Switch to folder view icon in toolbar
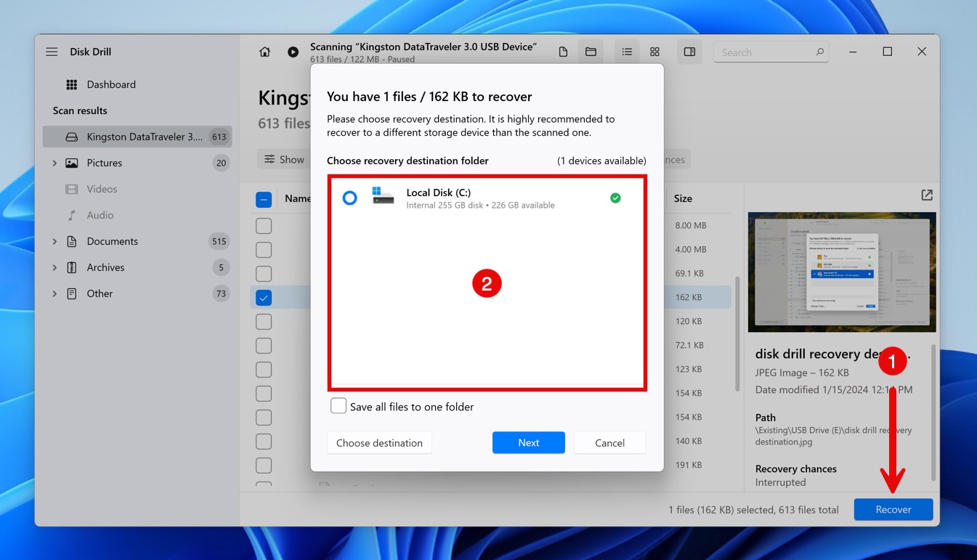The width and height of the screenshot is (977, 560). 591,52
